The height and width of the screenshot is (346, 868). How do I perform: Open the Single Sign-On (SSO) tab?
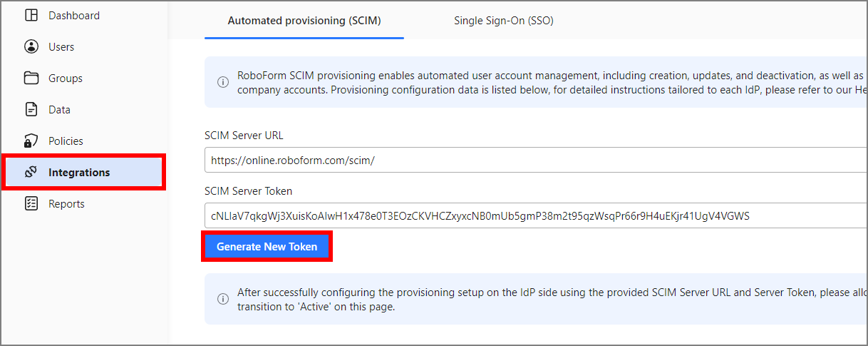(x=504, y=21)
